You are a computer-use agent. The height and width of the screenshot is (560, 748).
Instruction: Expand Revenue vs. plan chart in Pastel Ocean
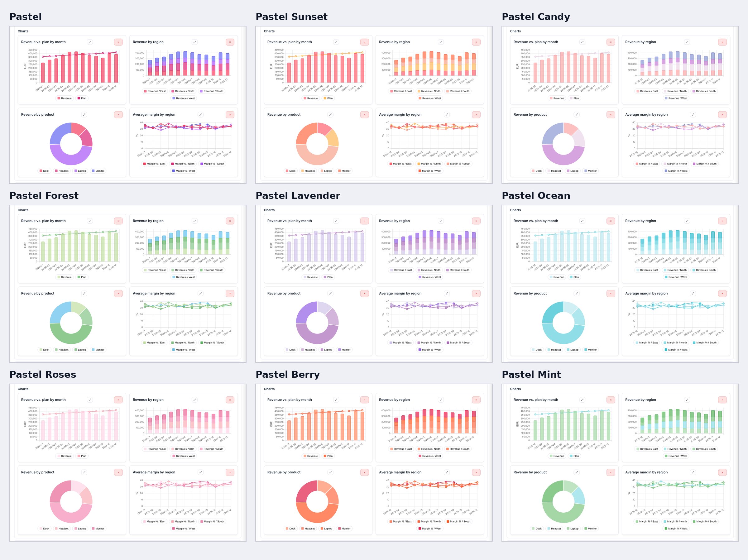coord(582,221)
